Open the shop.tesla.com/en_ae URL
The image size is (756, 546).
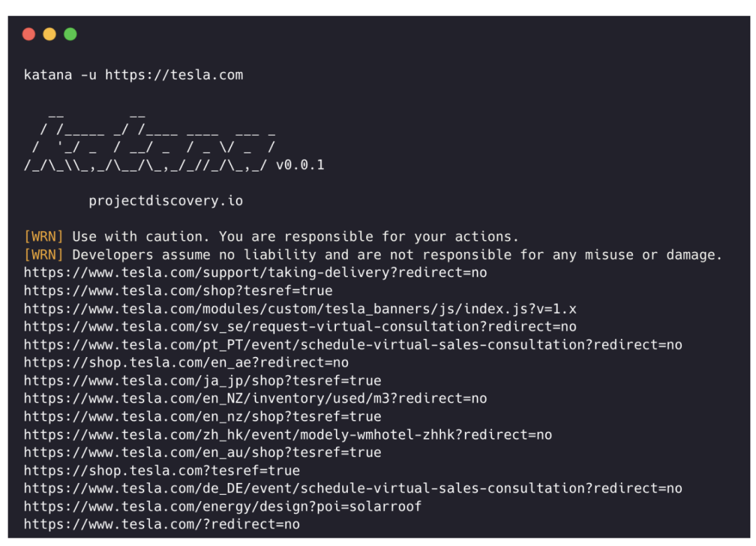[x=186, y=363]
